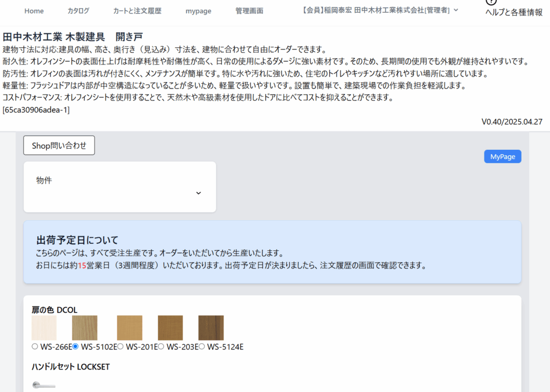Select the WS-201E radio button
The height and width of the screenshot is (392, 550).
click(120, 346)
